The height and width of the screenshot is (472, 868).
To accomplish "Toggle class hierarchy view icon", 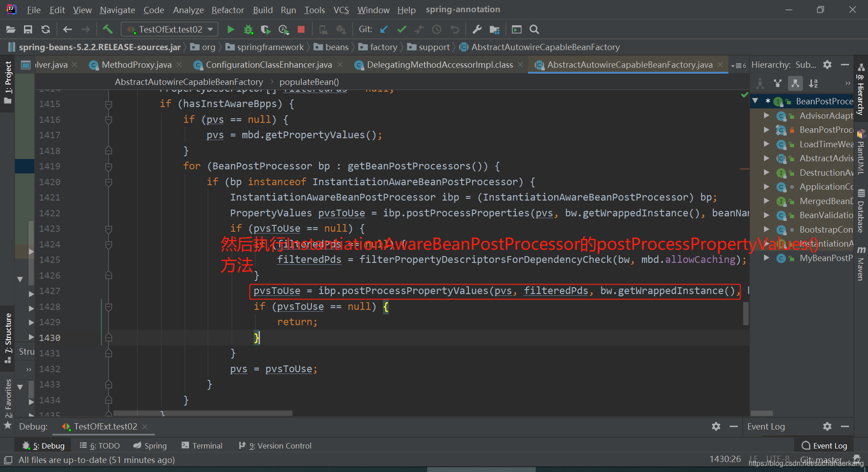I will [x=760, y=83].
